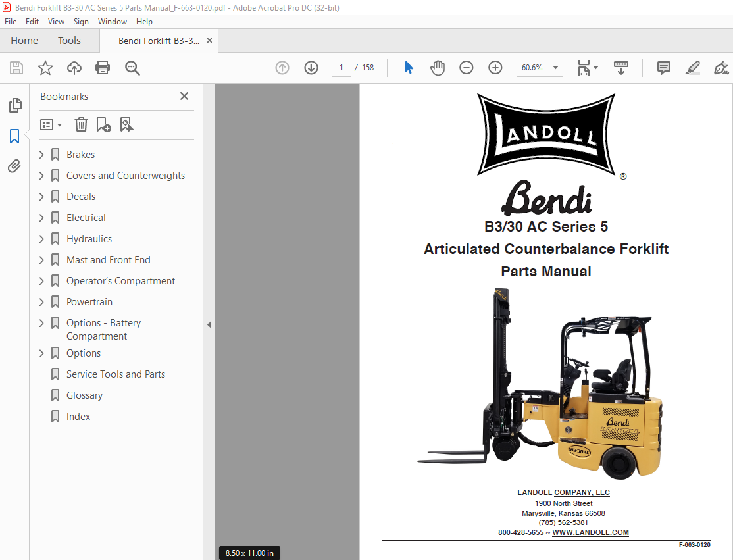Add a sticky note comment
Viewport: 733px width, 560px height.
pyautogui.click(x=663, y=68)
